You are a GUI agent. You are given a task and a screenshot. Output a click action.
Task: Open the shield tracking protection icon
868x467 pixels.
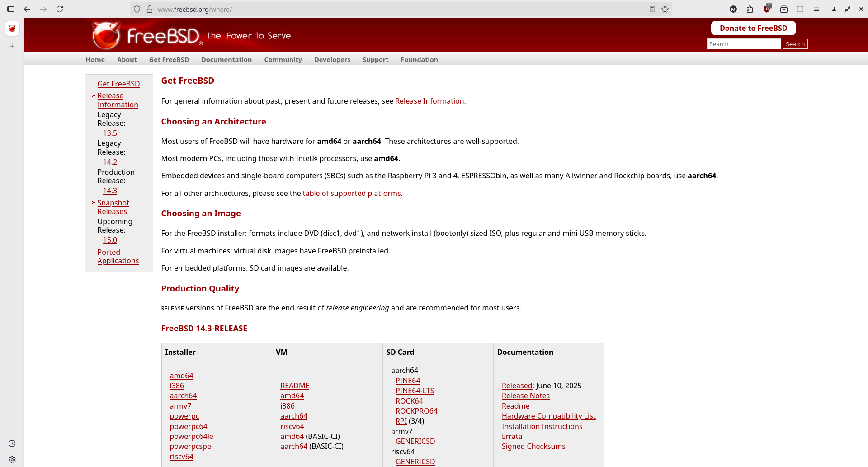click(x=137, y=9)
